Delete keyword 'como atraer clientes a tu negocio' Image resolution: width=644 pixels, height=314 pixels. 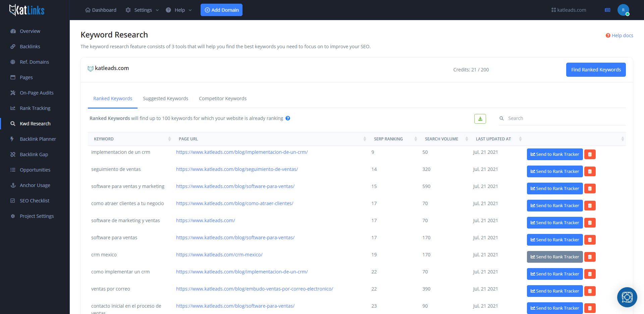pos(590,206)
